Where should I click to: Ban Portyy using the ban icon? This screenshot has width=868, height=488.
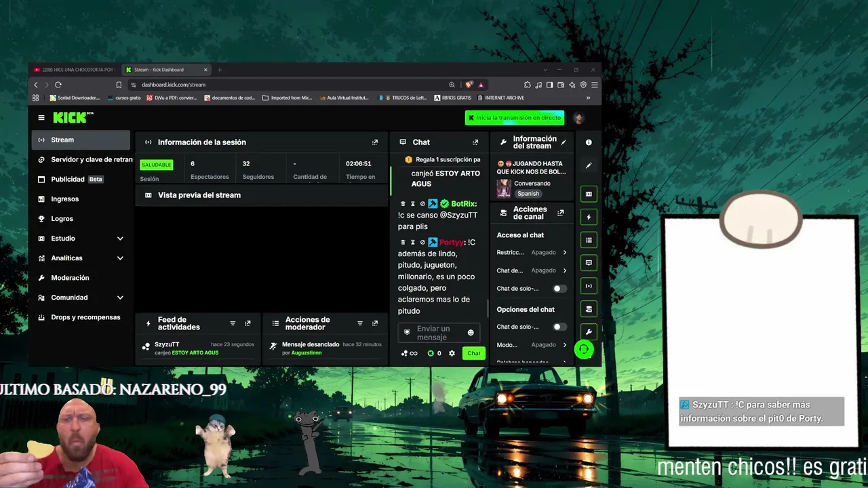(x=422, y=242)
